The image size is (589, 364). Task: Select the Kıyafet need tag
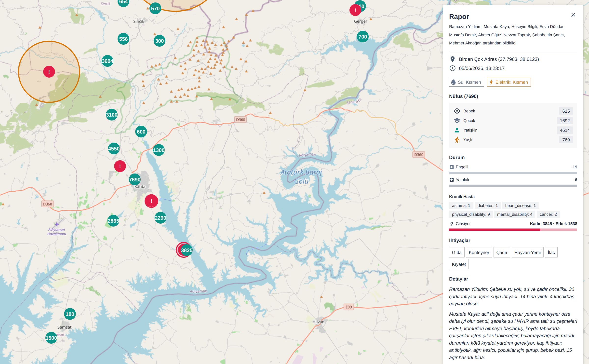point(459,264)
